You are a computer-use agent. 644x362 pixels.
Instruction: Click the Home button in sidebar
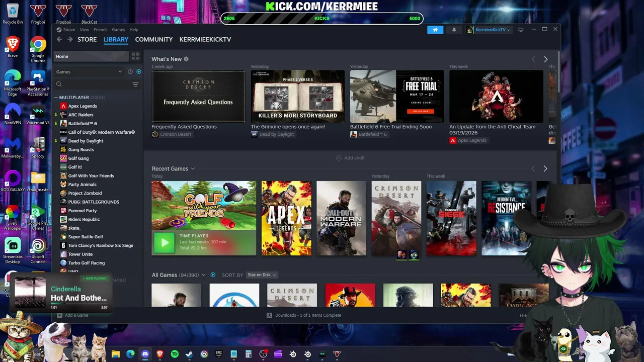(91, 56)
